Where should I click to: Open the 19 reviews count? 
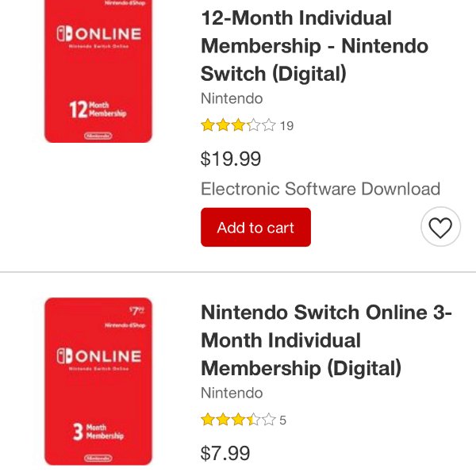(286, 126)
